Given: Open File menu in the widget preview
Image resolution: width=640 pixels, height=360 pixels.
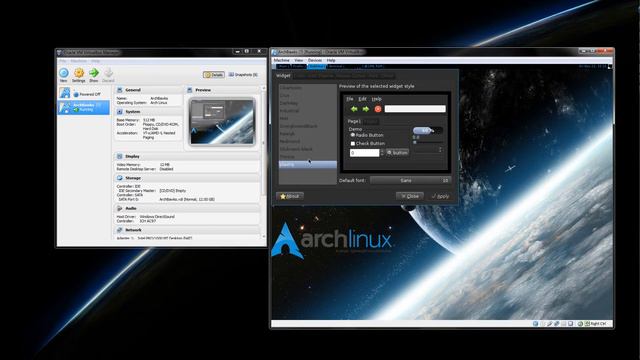Looking at the screenshot, I should (350, 99).
